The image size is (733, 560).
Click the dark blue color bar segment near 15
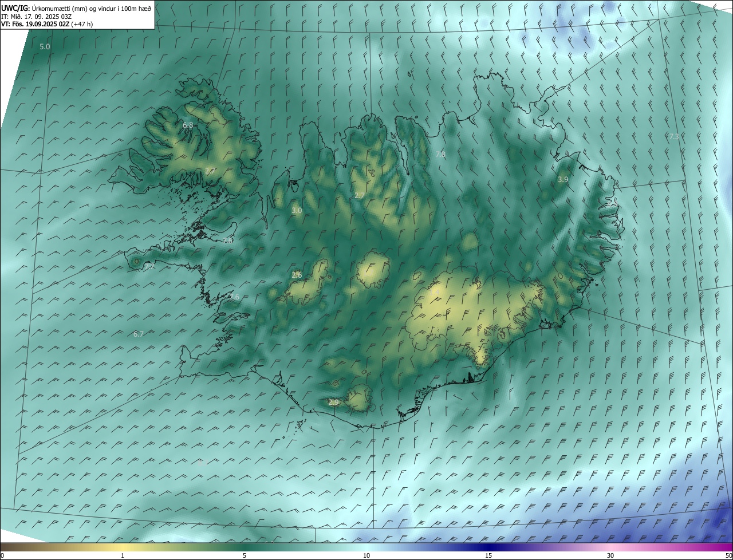point(488,547)
